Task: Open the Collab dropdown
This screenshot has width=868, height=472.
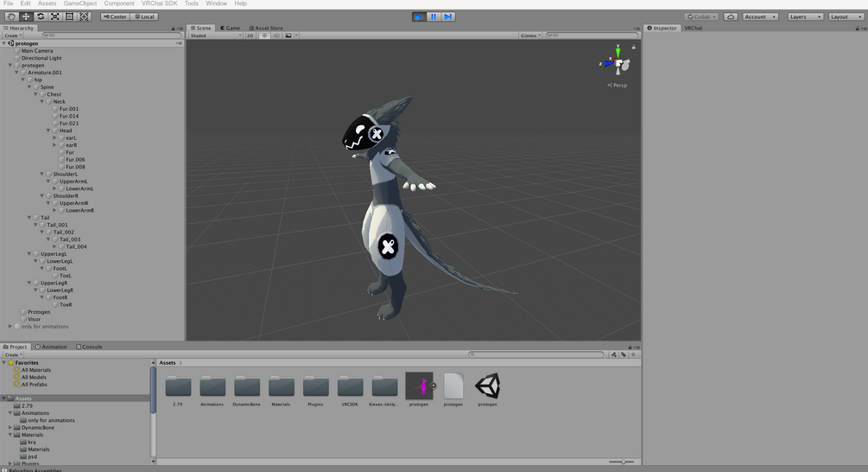Action: pyautogui.click(x=701, y=16)
